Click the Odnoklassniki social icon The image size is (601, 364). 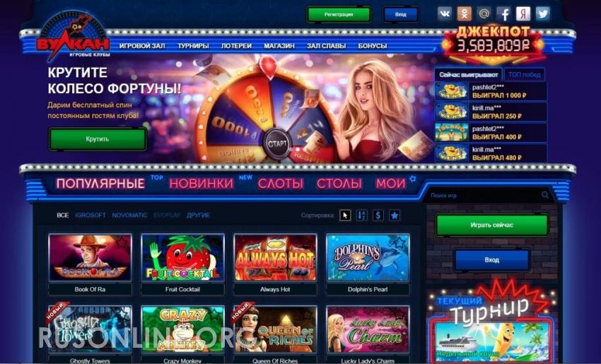(x=464, y=14)
